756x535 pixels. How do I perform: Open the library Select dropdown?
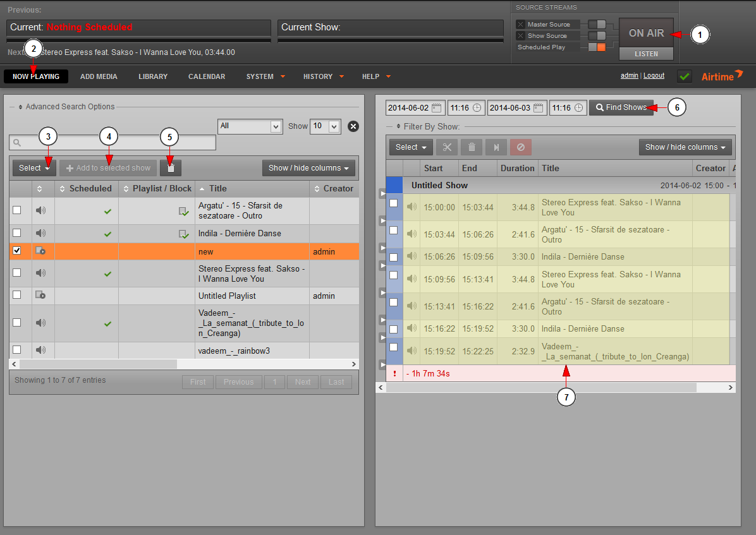34,168
